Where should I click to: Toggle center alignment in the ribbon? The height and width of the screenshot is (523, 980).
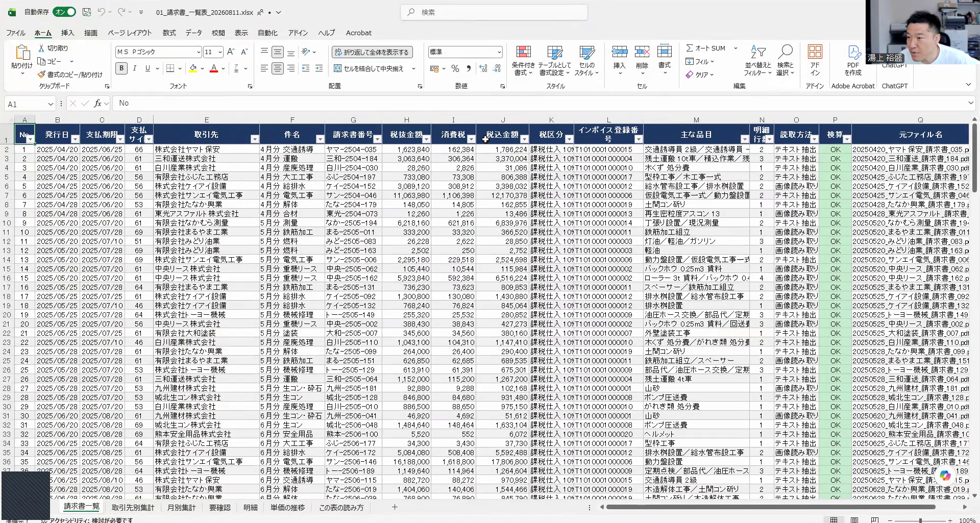pos(277,68)
